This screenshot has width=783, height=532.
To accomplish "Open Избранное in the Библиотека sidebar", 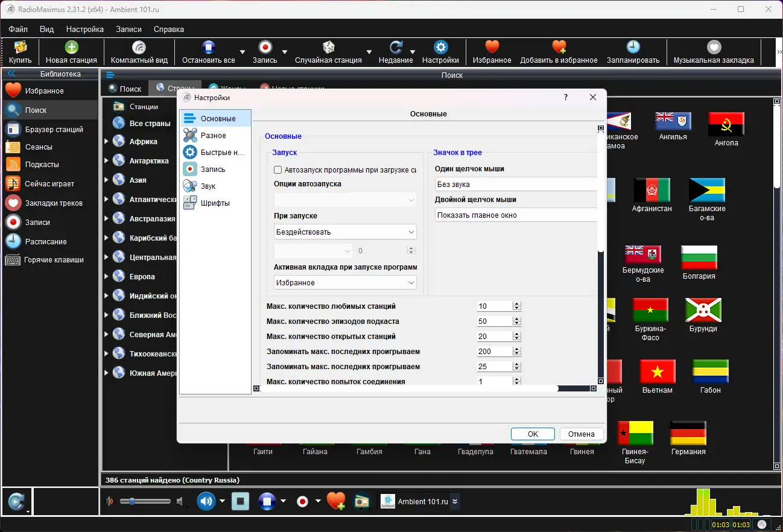I will click(49, 91).
